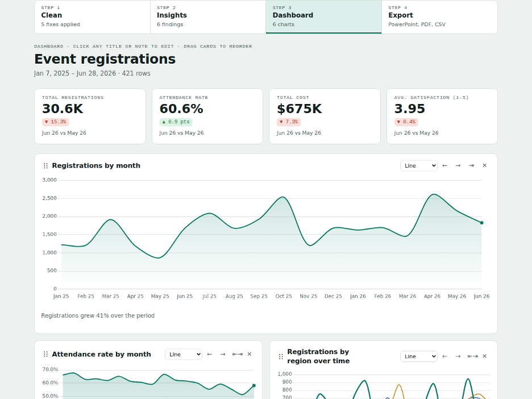Viewport: 532px width, 399px height.
Task: Click the Jun 26 endpoint on registrations chart
Action: pyautogui.click(x=481, y=223)
